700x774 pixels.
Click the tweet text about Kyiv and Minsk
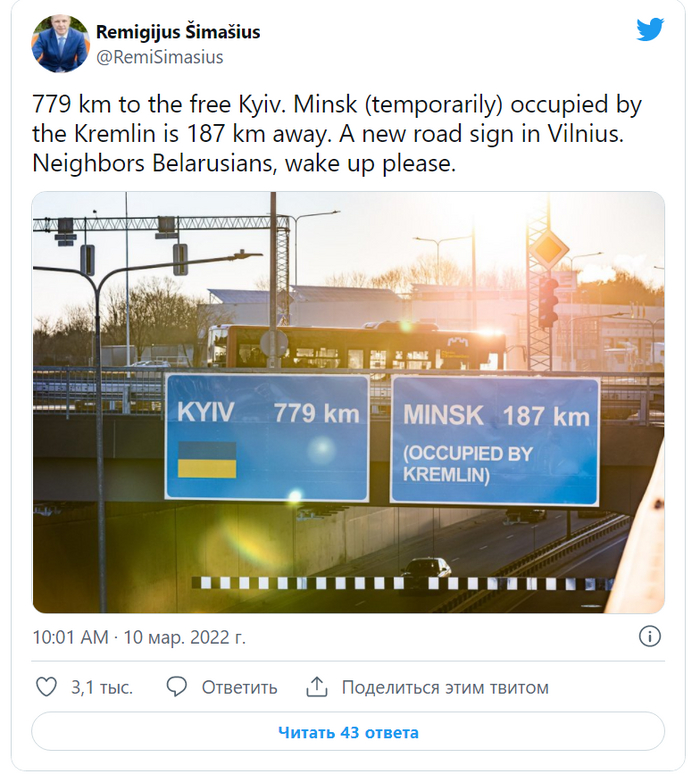335,133
